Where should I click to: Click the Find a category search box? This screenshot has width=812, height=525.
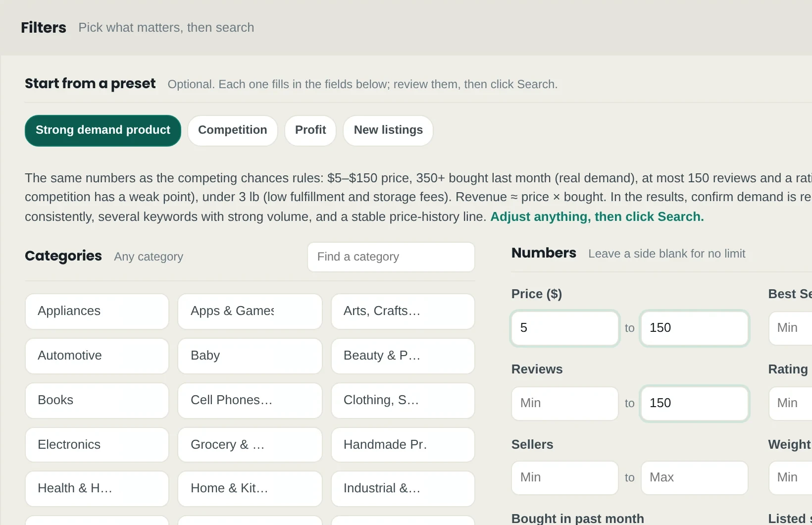(391, 257)
